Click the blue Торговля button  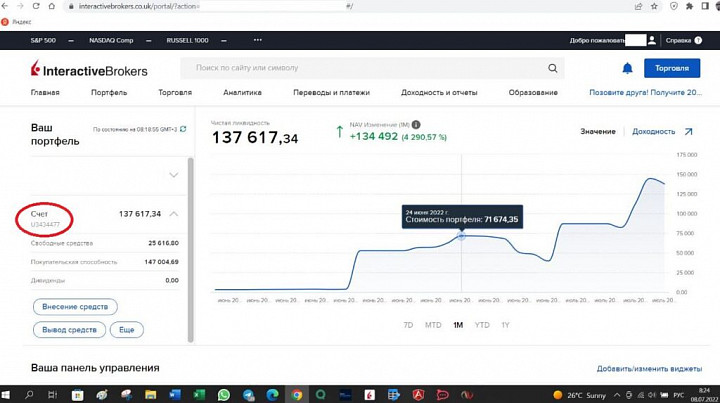click(672, 68)
